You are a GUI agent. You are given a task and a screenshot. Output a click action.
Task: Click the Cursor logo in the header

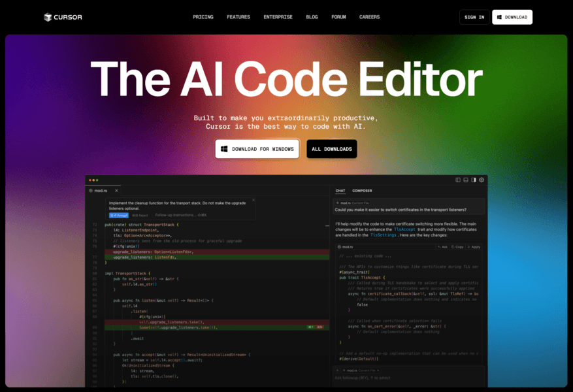[63, 17]
